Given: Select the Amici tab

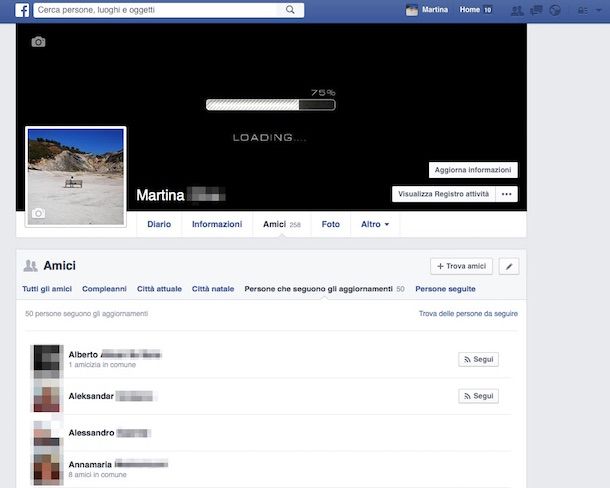Looking at the screenshot, I should (282, 224).
